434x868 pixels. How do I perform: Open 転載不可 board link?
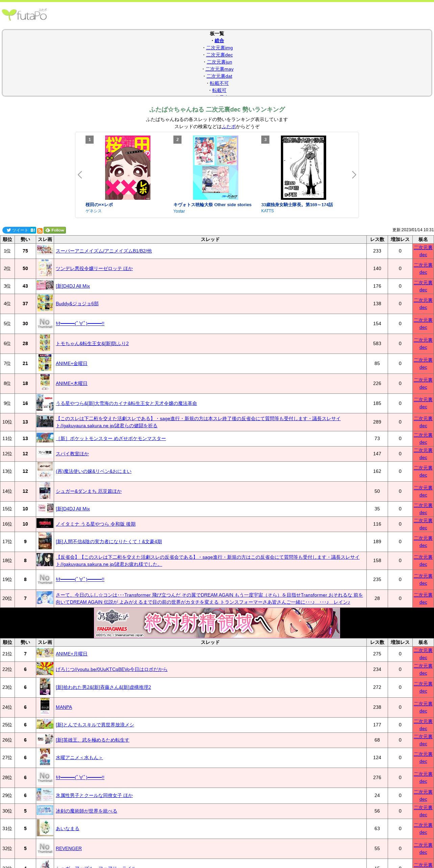point(219,83)
